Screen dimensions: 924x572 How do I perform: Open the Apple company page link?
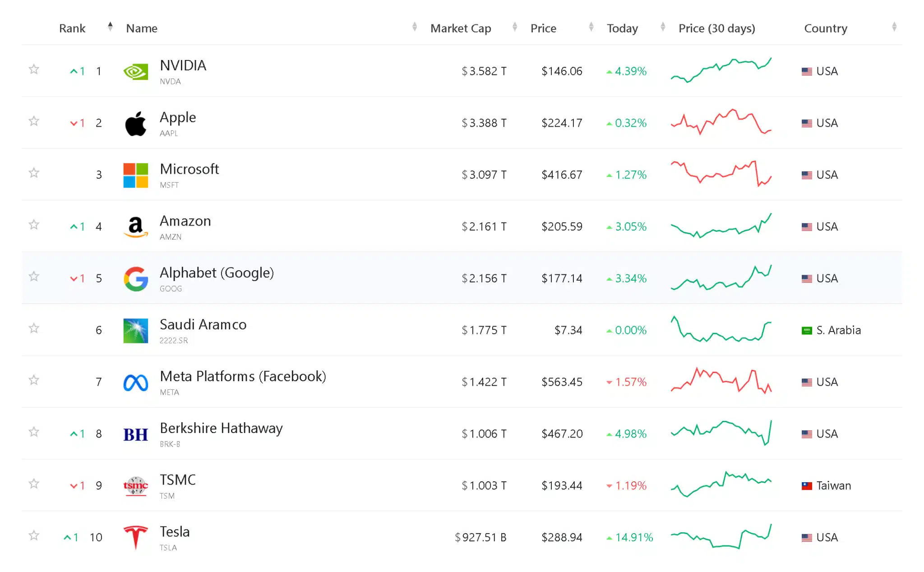click(178, 117)
